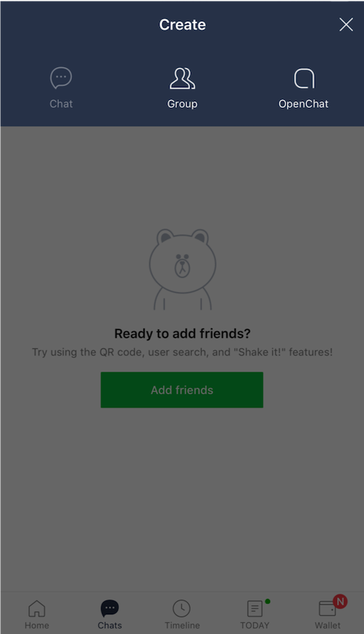Select the Timeline tab label
The width and height of the screenshot is (364, 634).
point(182,625)
